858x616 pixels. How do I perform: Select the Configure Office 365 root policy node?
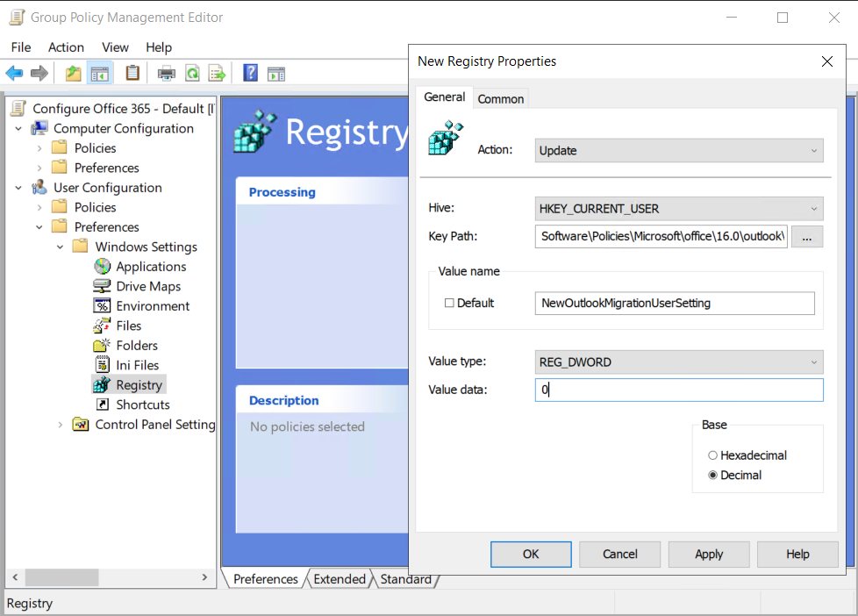click(x=124, y=109)
